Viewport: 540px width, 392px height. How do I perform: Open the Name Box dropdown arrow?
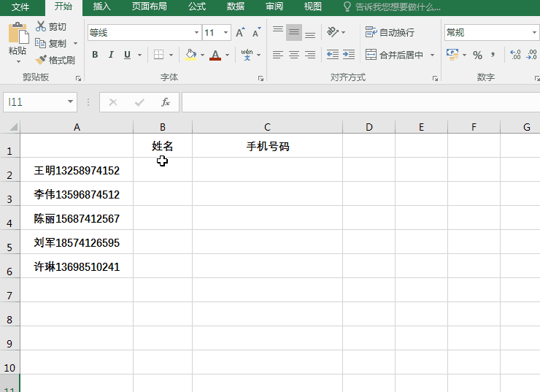click(70, 101)
